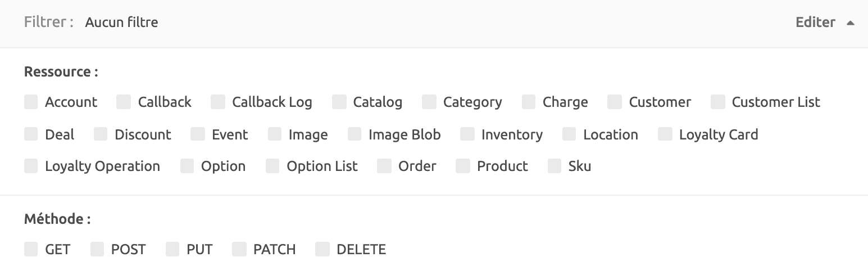
Task: Check the Charge resource box
Action: (529, 102)
